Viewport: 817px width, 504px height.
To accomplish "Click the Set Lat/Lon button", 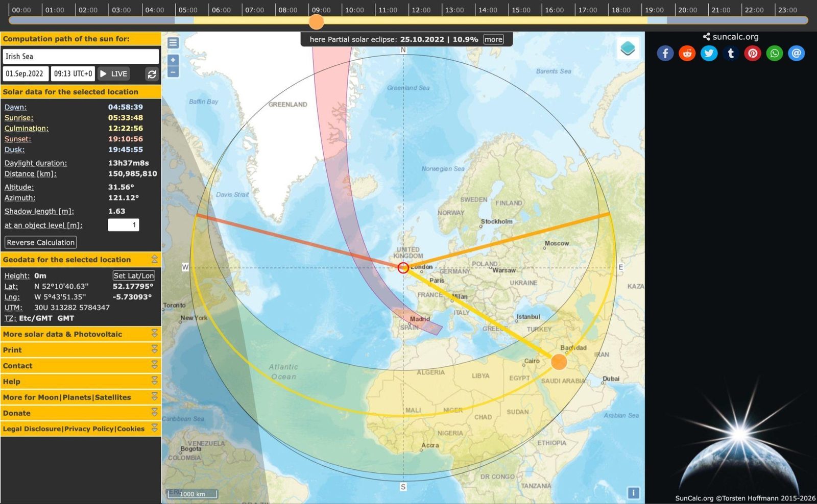I will point(134,275).
